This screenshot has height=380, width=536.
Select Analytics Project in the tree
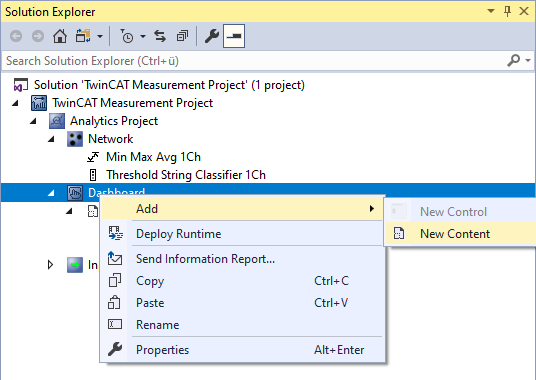114,121
